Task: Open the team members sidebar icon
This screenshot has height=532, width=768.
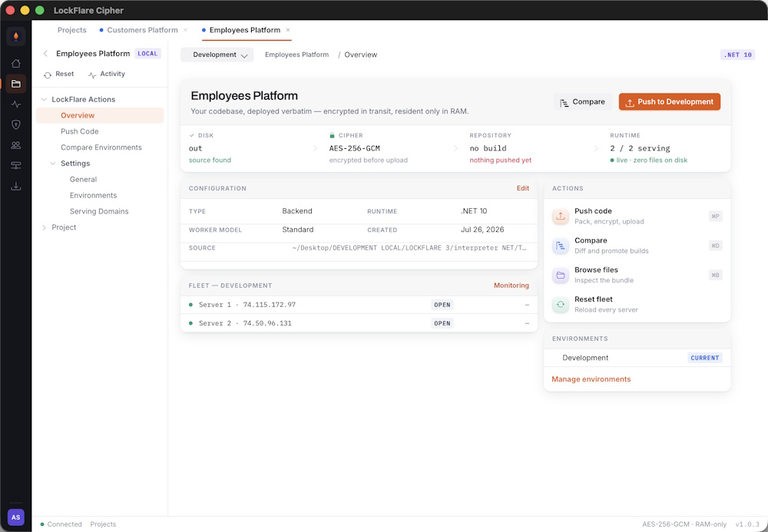Action: [x=15, y=145]
